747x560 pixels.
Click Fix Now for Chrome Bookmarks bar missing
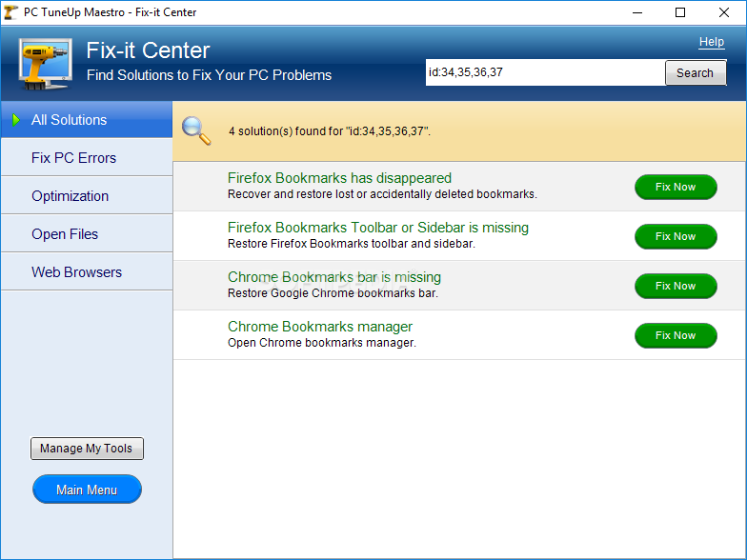676,286
